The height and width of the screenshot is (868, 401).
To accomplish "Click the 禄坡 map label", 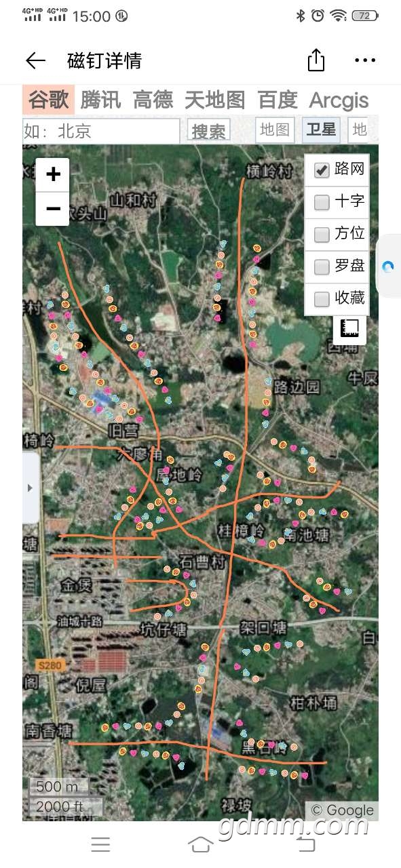I will click(x=237, y=806).
